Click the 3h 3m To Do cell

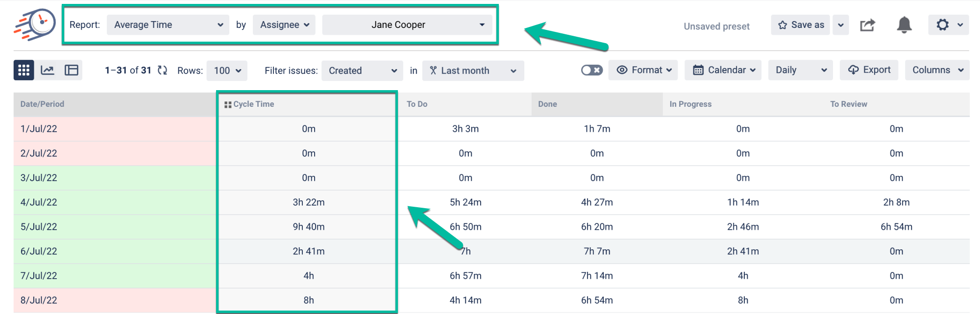[465, 129]
